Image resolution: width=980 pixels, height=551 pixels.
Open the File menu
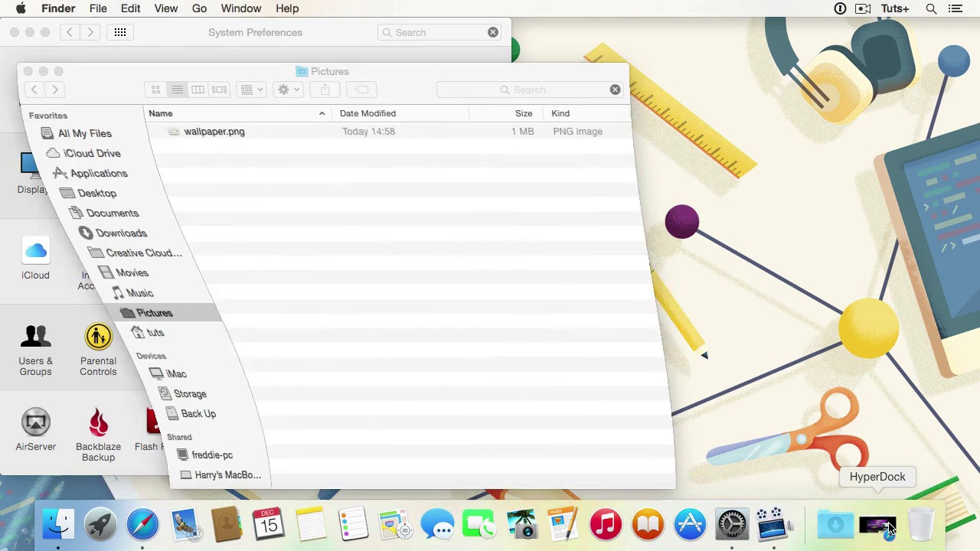tap(98, 8)
